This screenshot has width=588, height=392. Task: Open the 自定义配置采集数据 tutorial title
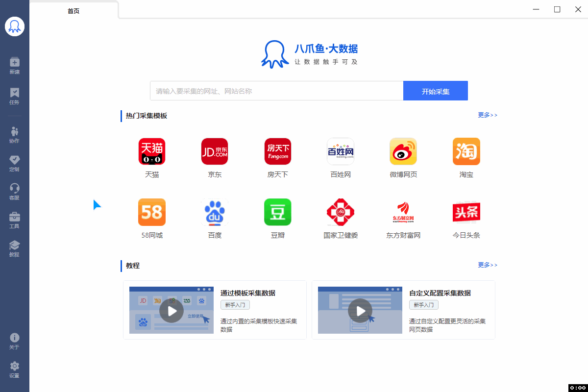coord(440,293)
